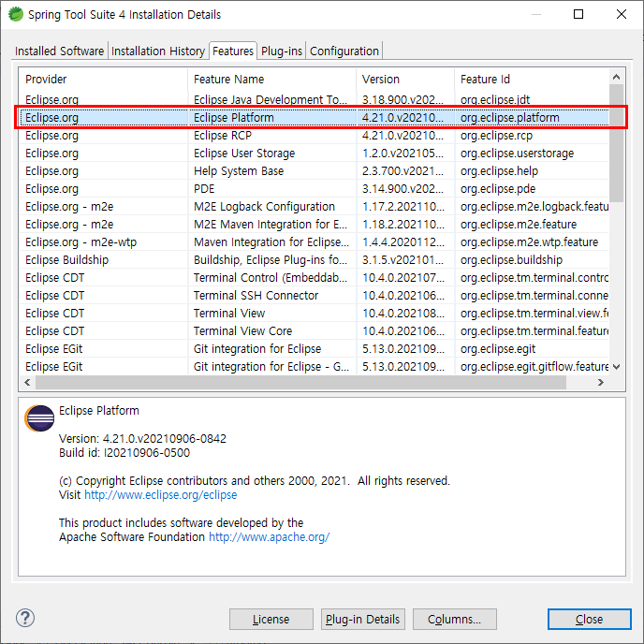Viewport: 644px width, 644px height.
Task: Click the vertical scrollbar up arrow
Action: click(616, 77)
